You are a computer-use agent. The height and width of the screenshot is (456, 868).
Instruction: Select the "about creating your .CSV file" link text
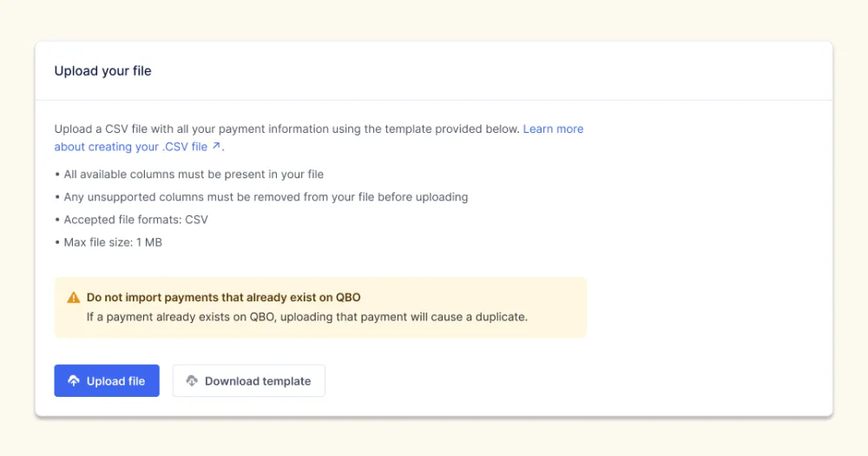tap(130, 147)
